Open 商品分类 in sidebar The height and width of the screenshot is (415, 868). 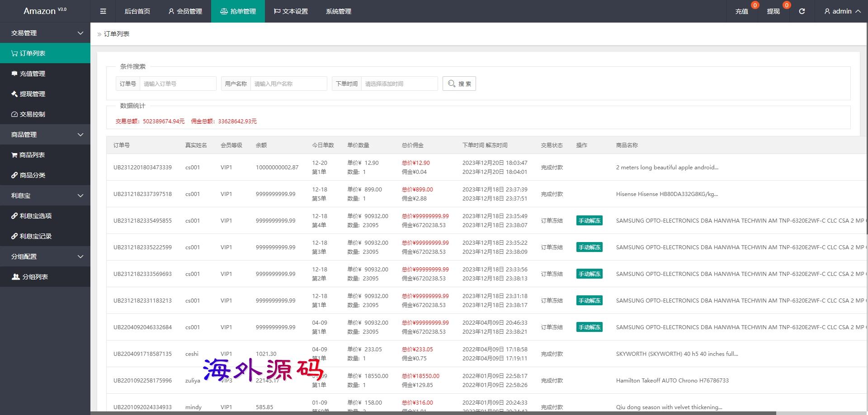pos(45,175)
